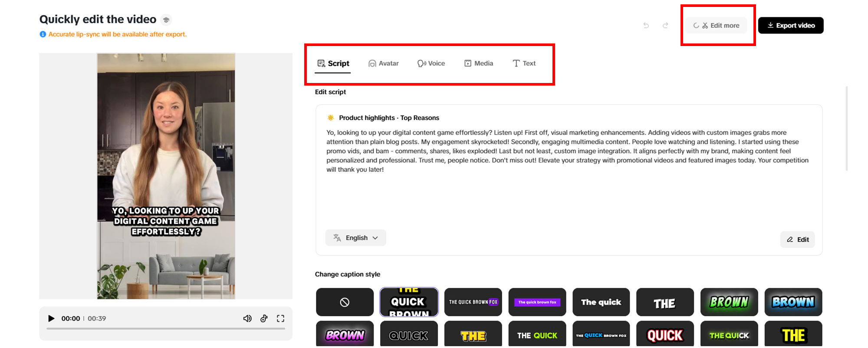The image size is (868, 348).
Task: Mute the video with the speaker icon
Action: point(247,318)
